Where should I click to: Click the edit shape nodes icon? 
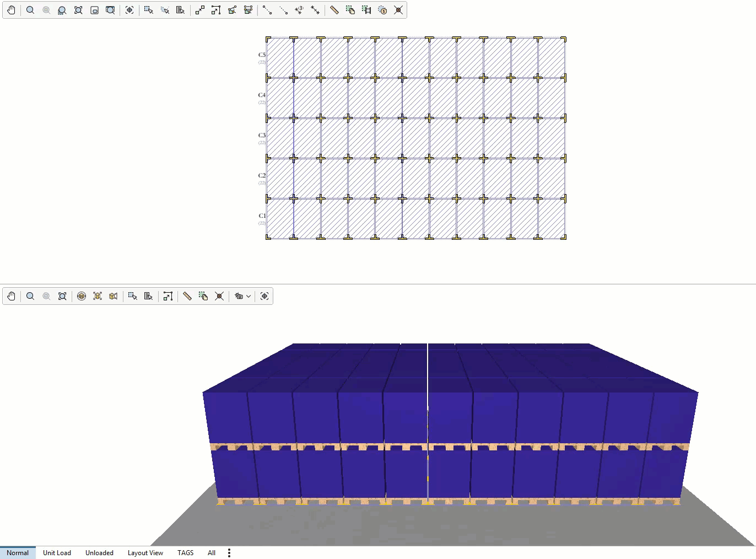[x=232, y=10]
